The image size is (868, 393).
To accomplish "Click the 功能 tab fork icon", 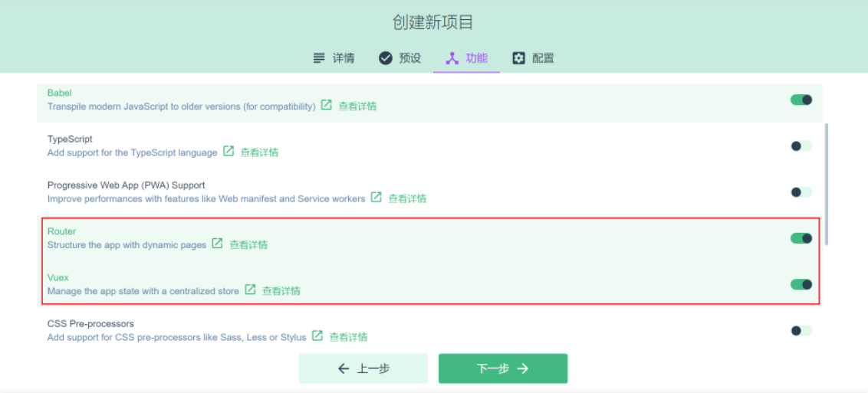I will tap(452, 58).
